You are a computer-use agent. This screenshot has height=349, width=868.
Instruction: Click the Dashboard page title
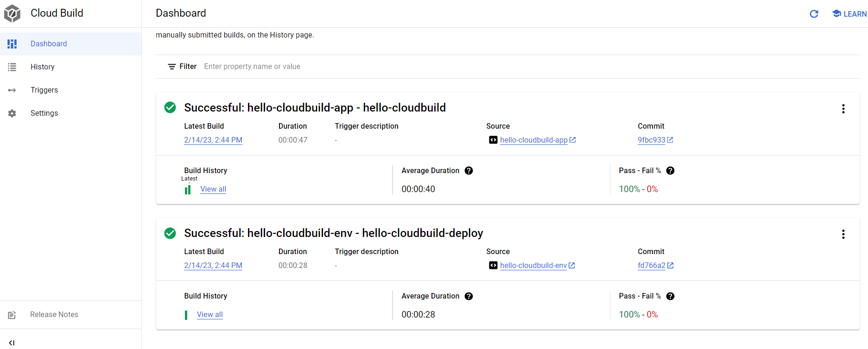(181, 13)
